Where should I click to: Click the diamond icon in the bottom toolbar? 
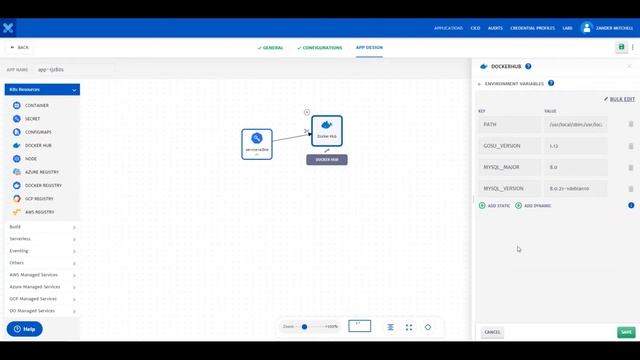point(428,327)
